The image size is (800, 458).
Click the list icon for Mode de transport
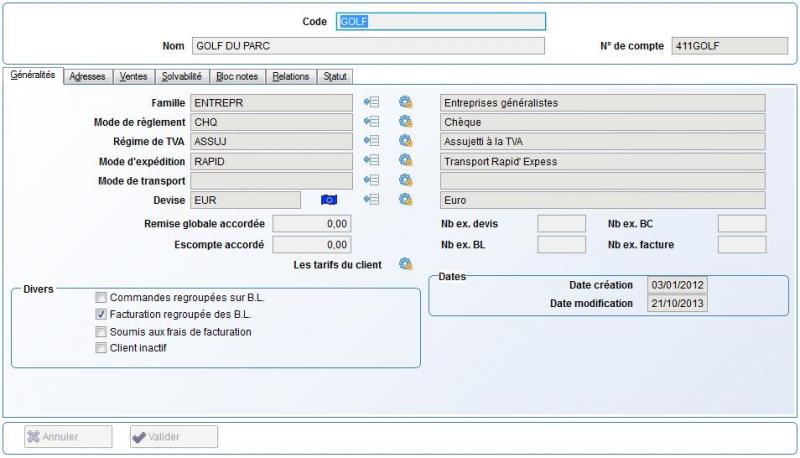372,180
